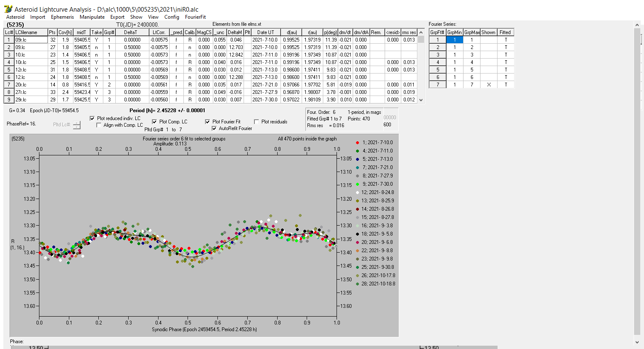The image size is (644, 349).
Task: Click the lightcurve table scroll-up arrow
Action: 421,32
